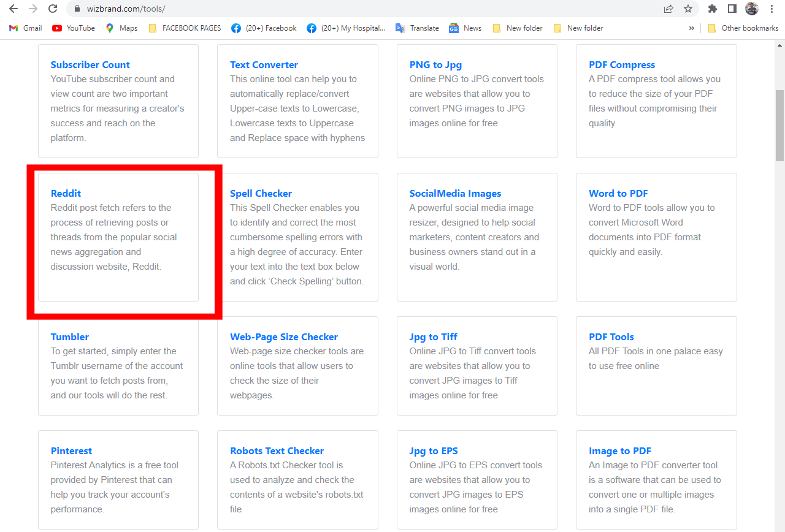This screenshot has width=785, height=532.
Task: Bookmark this page with the star icon
Action: click(x=687, y=9)
